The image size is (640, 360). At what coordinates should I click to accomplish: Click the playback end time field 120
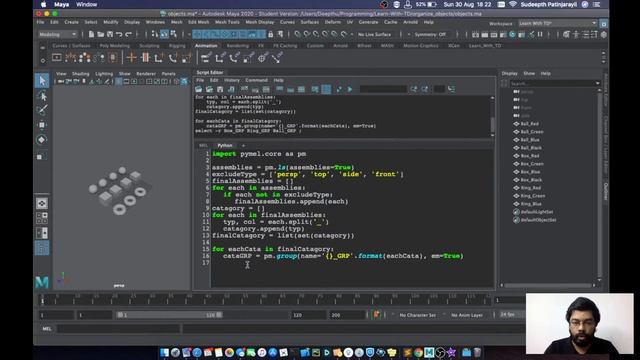click(x=308, y=315)
